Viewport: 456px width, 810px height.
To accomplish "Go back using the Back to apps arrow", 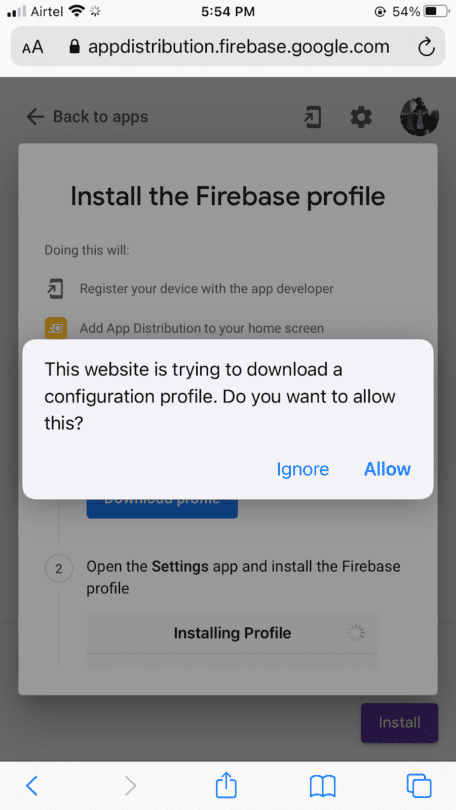I will [x=35, y=117].
